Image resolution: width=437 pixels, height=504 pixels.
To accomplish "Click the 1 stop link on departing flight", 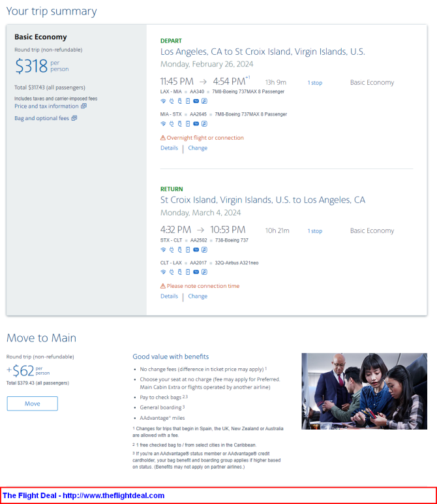I will click(x=315, y=83).
